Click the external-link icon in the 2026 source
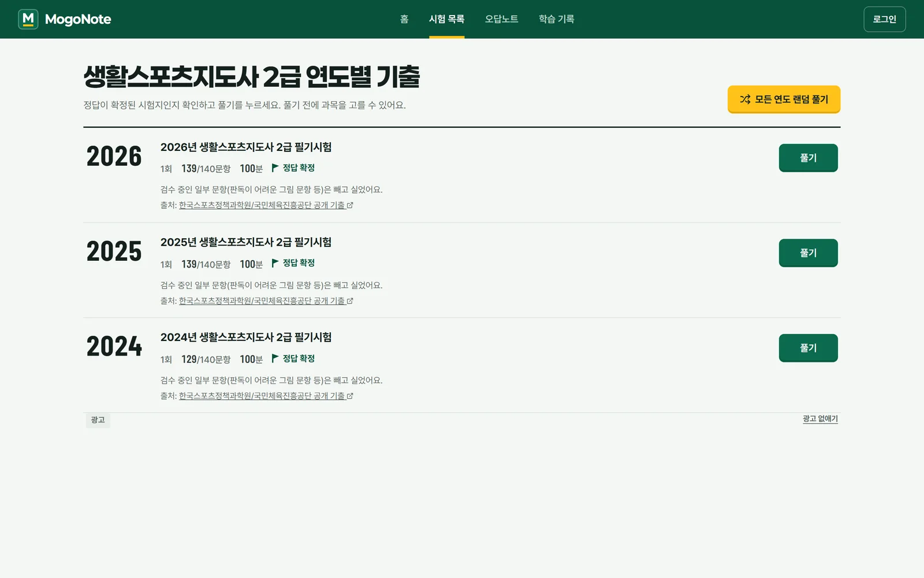Screen dimensions: 924x578 (x=350, y=205)
